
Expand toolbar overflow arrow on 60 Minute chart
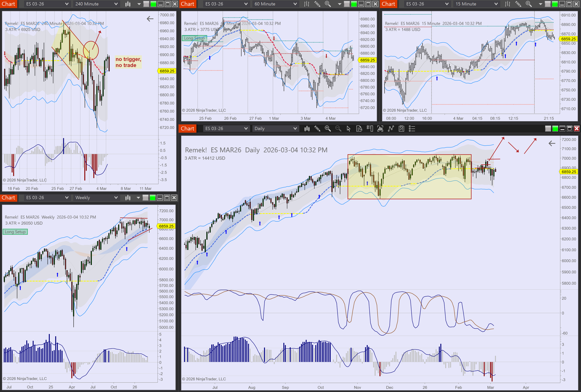339,4
